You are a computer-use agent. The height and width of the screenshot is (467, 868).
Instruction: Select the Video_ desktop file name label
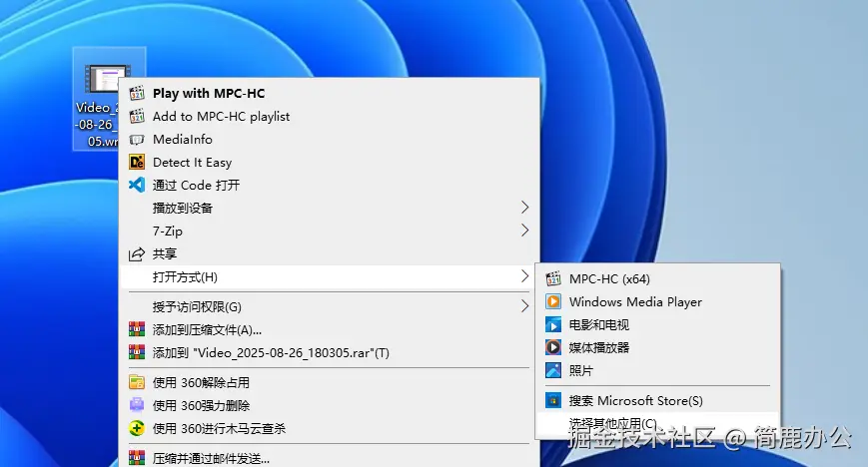[97, 124]
